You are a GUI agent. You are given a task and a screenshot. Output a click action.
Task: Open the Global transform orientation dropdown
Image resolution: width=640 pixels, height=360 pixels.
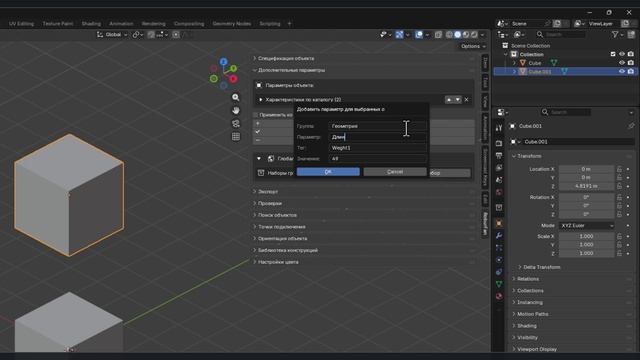pyautogui.click(x=112, y=35)
